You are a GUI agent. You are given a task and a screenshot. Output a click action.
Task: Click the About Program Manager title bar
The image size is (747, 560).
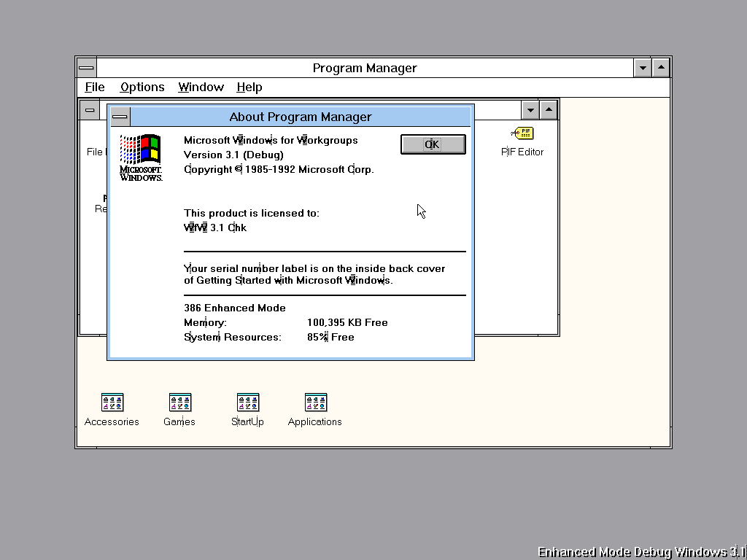[x=300, y=117]
